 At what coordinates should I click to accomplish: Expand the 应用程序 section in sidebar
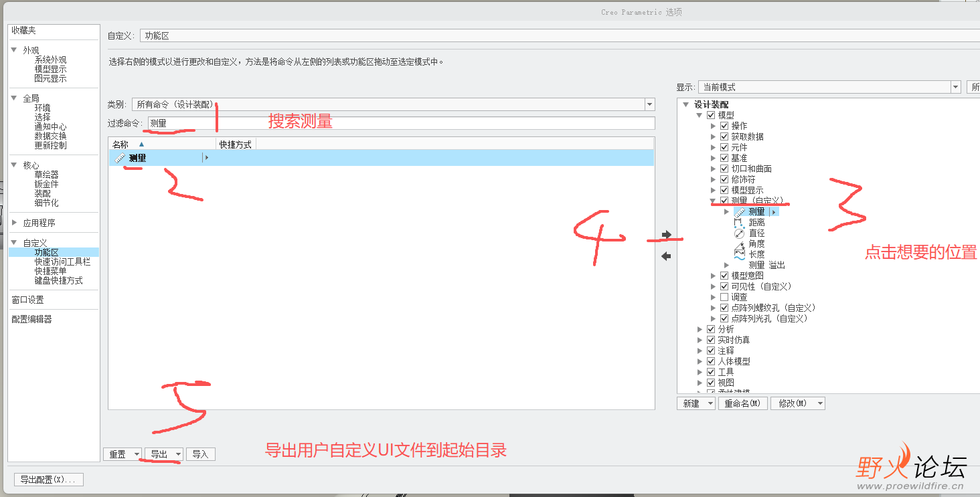pos(14,223)
